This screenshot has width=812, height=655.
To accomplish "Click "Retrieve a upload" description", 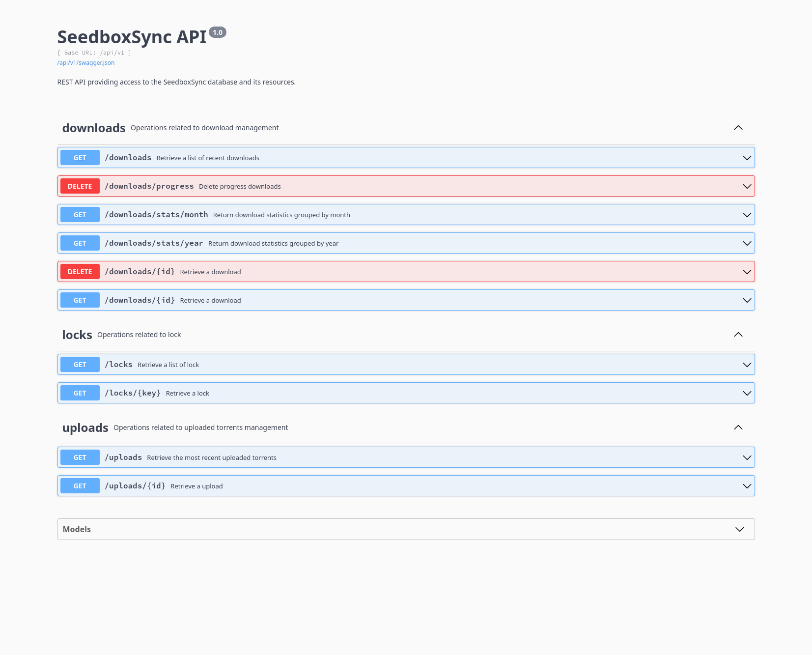I will tap(196, 486).
